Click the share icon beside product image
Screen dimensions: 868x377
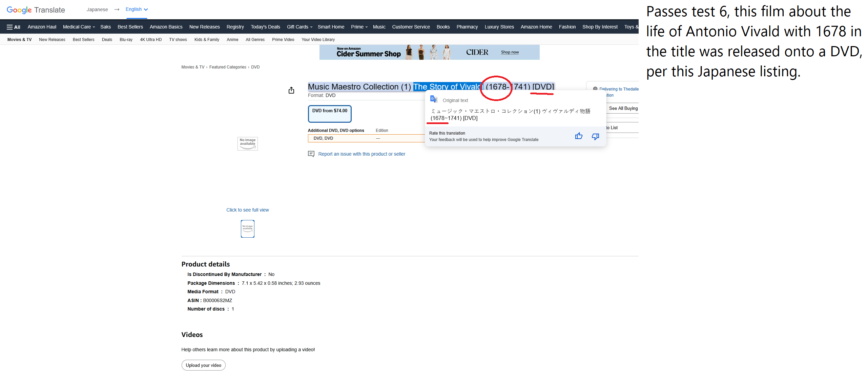click(x=291, y=90)
